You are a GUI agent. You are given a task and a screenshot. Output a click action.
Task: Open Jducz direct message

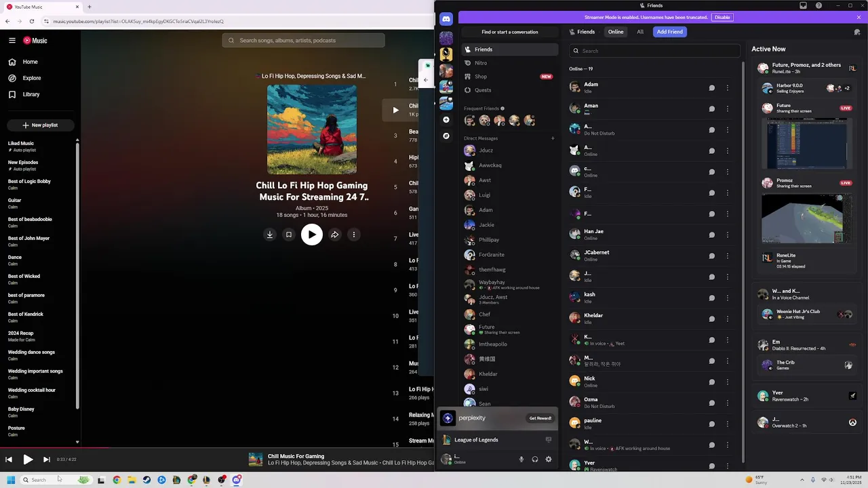coord(510,150)
